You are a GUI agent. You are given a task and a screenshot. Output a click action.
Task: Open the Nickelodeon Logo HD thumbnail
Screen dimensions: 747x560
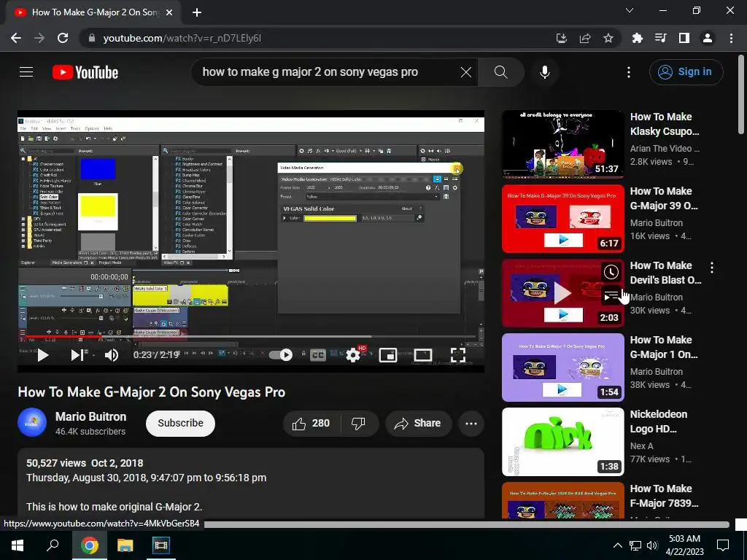(x=562, y=441)
